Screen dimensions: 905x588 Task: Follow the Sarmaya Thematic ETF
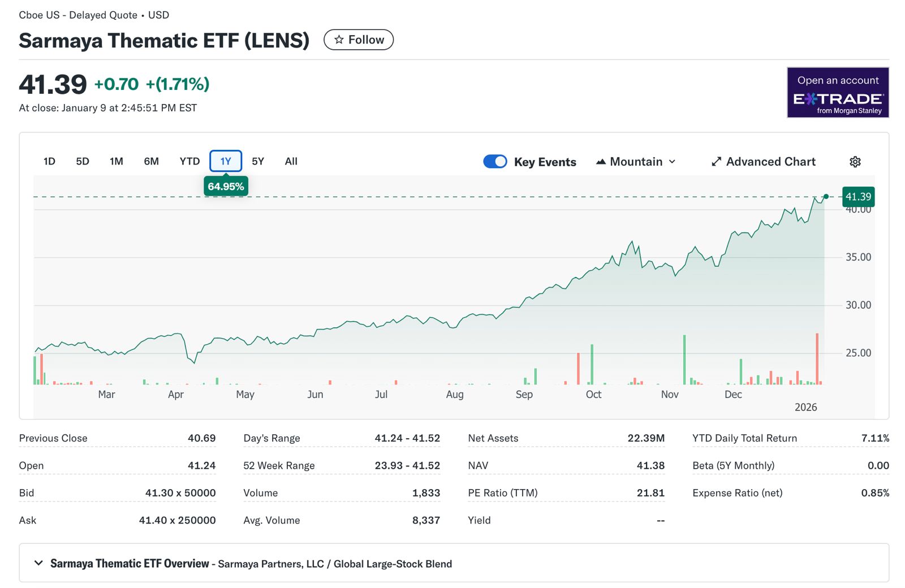pos(359,40)
